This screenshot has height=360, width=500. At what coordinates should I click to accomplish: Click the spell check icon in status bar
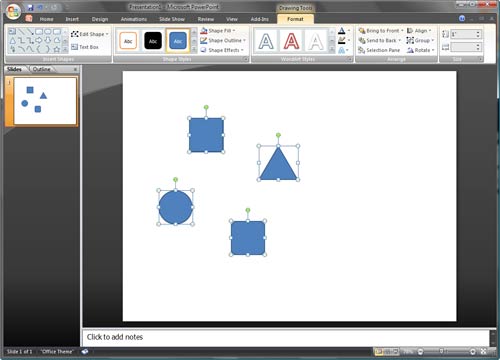click(85, 351)
